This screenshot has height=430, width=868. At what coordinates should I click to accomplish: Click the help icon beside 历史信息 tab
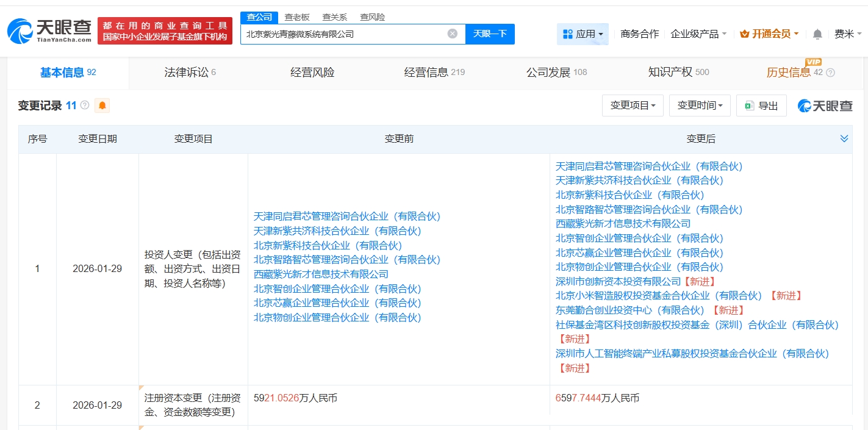(x=830, y=73)
